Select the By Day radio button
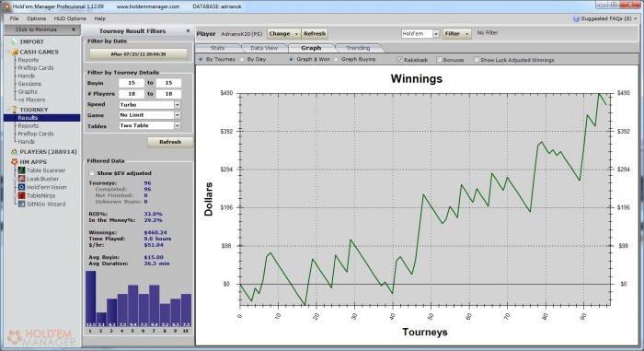 [x=242, y=59]
